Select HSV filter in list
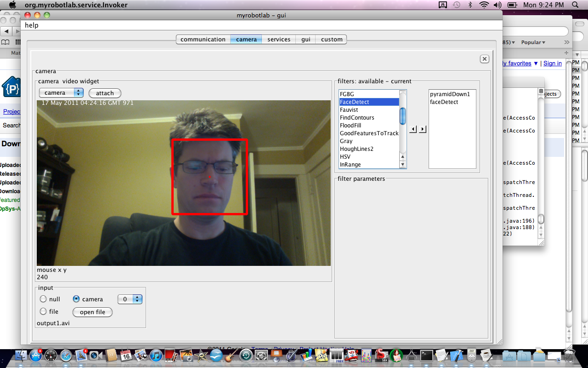 coord(369,157)
